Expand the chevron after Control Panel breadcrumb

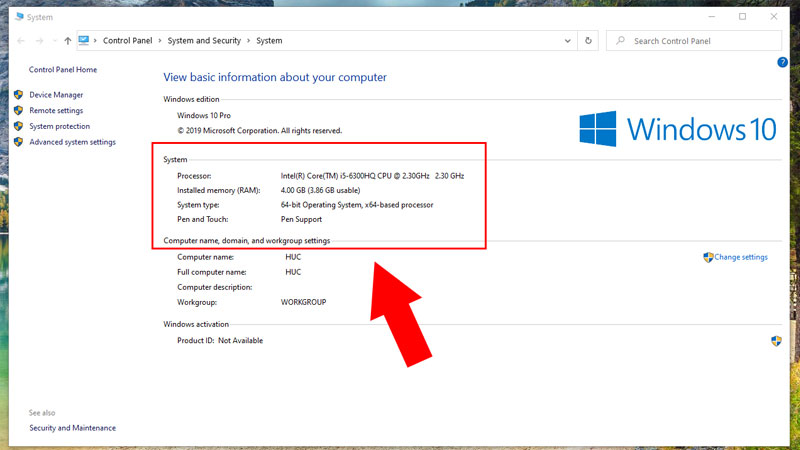[160, 41]
